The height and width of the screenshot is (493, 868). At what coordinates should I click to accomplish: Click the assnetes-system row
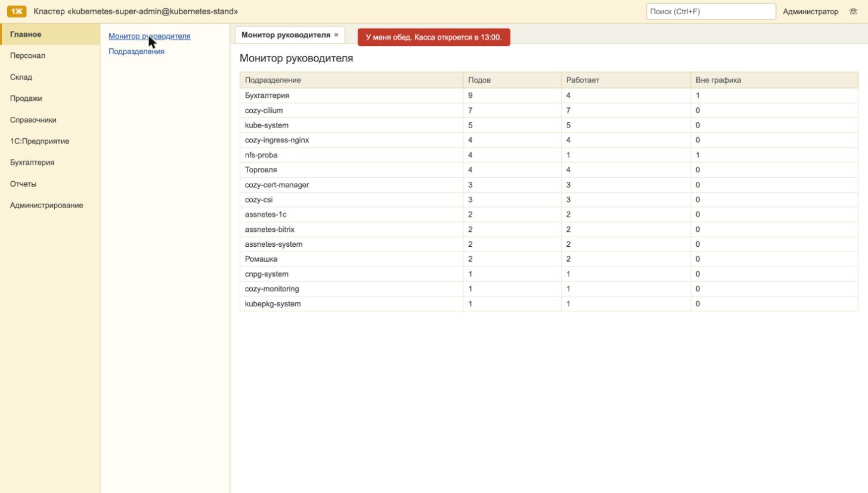pyautogui.click(x=549, y=244)
